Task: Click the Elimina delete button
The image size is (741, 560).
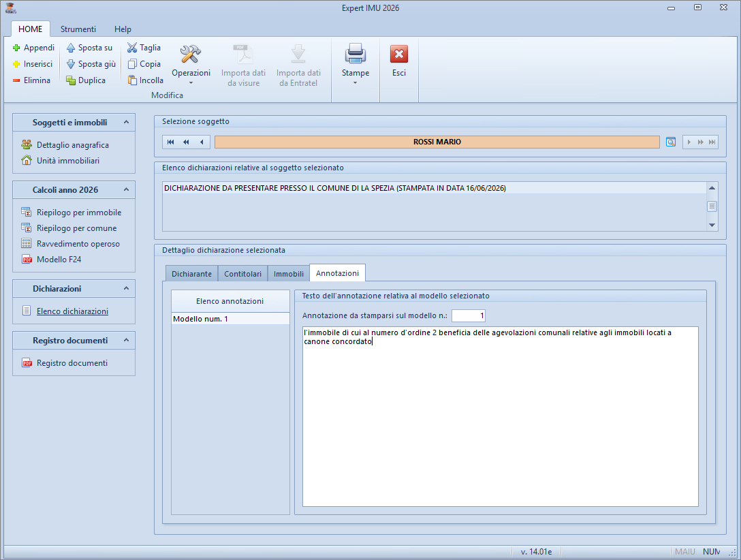Action: [x=31, y=80]
